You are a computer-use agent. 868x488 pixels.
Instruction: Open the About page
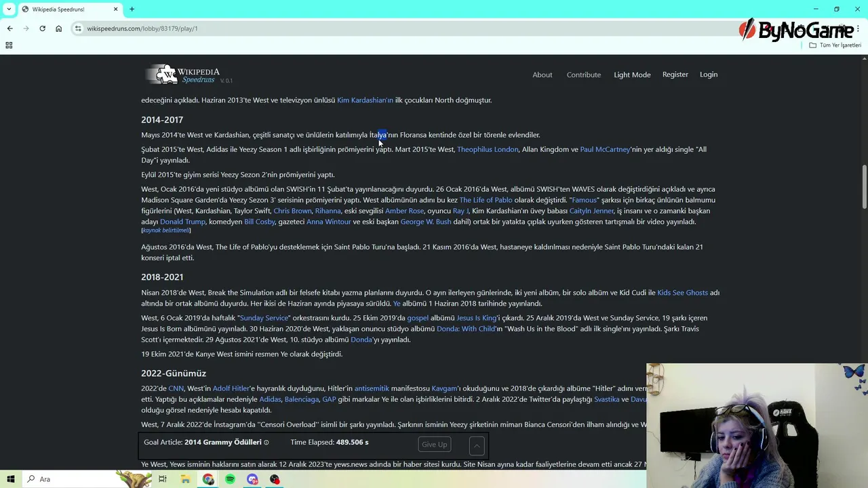tap(542, 75)
